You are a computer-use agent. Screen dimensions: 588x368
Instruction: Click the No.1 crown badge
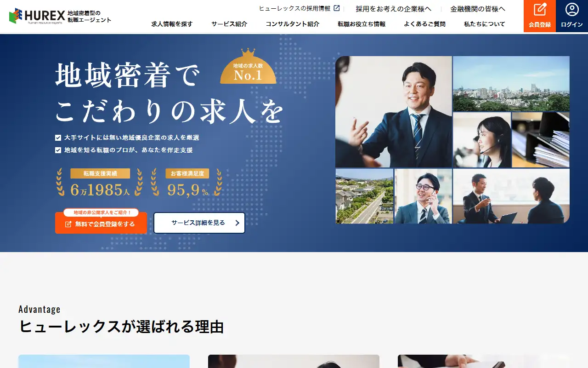coord(248,66)
